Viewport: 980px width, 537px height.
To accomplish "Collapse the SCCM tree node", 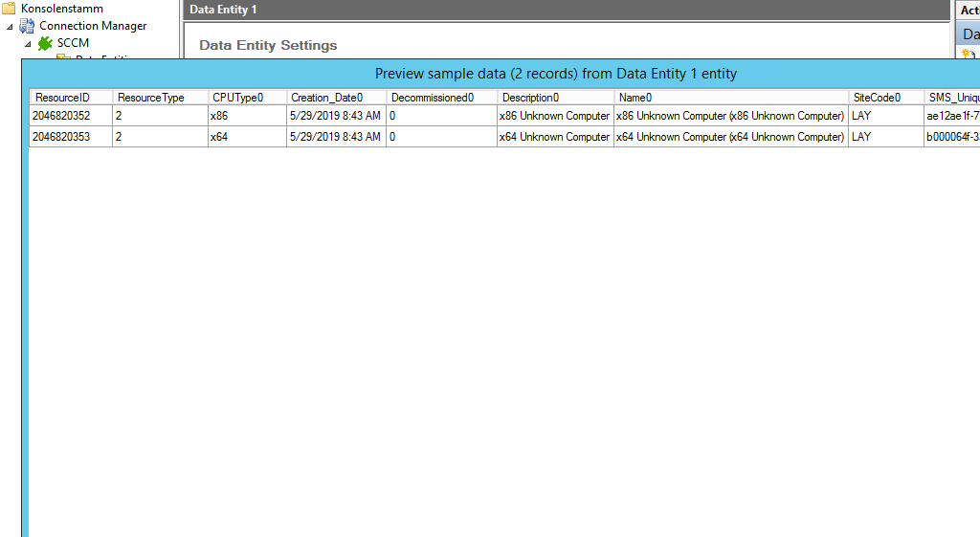I will point(28,43).
